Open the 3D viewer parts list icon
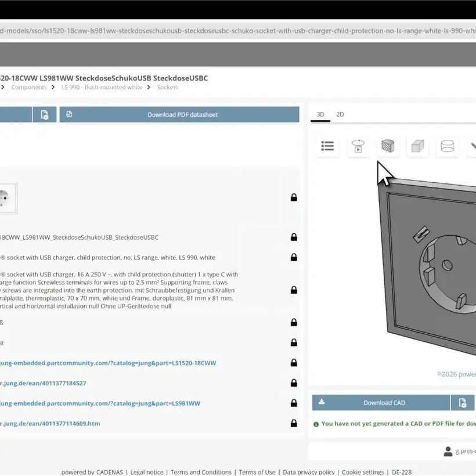The image size is (476, 476). (327, 146)
